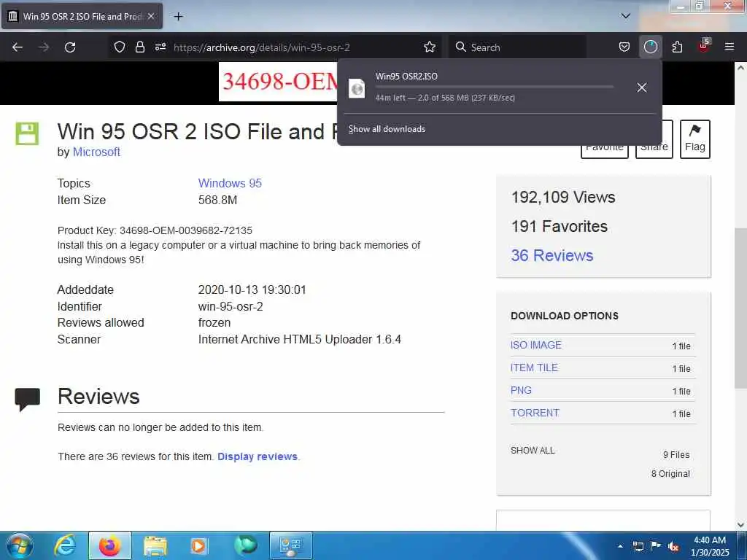The image size is (747, 560).
Task: Open a new tab with plus button
Action: click(178, 17)
